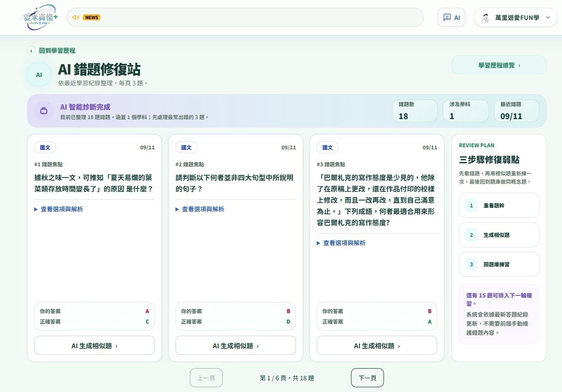
Task: Click AI 生成相似題 for question #2
Action: 236,345
